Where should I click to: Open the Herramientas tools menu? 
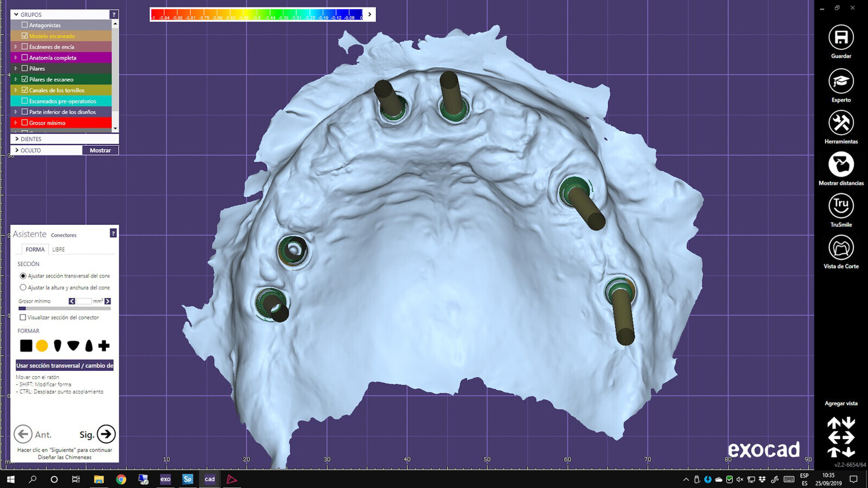pos(841,123)
